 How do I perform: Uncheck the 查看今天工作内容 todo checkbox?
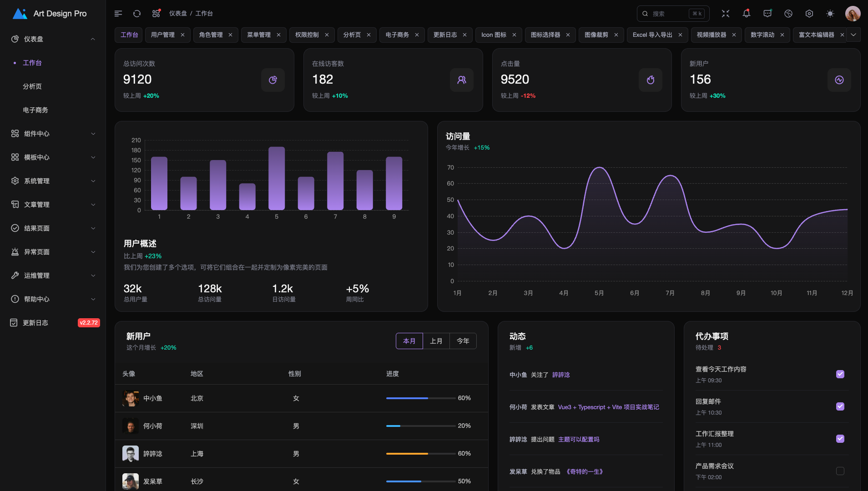click(x=840, y=374)
